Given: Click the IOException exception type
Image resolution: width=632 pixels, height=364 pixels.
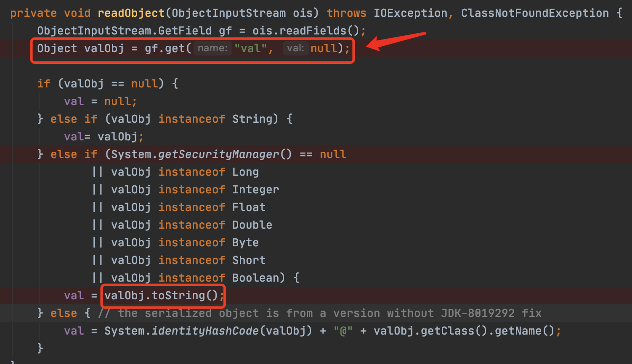Looking at the screenshot, I should tap(410, 13).
